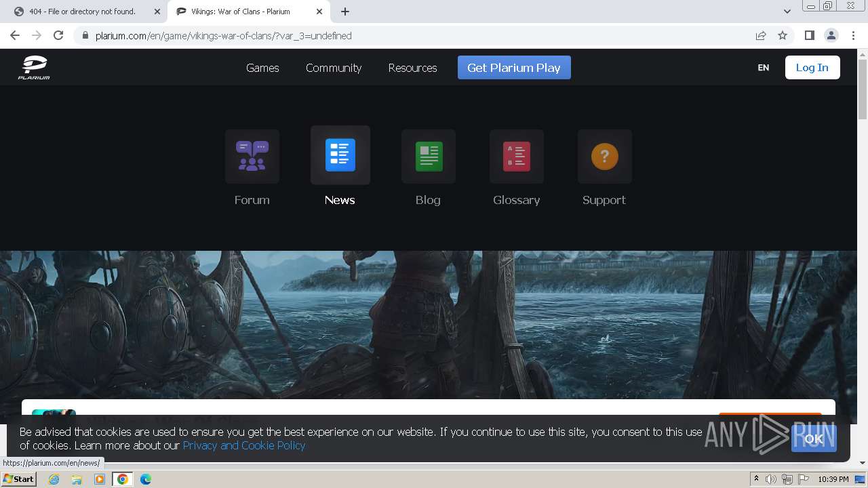Go forward with browser forward arrow
This screenshot has width=868, height=488.
tap(37, 35)
